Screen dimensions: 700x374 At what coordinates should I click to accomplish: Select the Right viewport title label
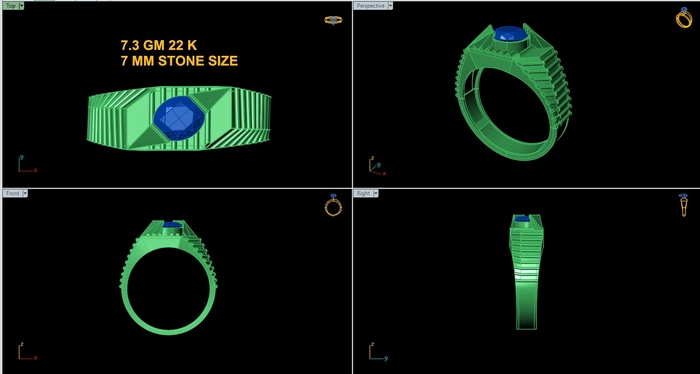tap(363, 193)
